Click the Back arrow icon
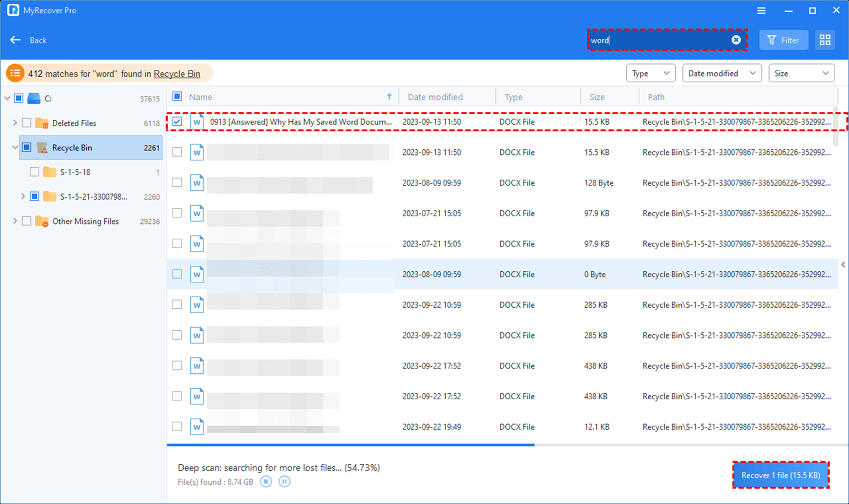Screen dimensions: 849x504 pos(15,40)
